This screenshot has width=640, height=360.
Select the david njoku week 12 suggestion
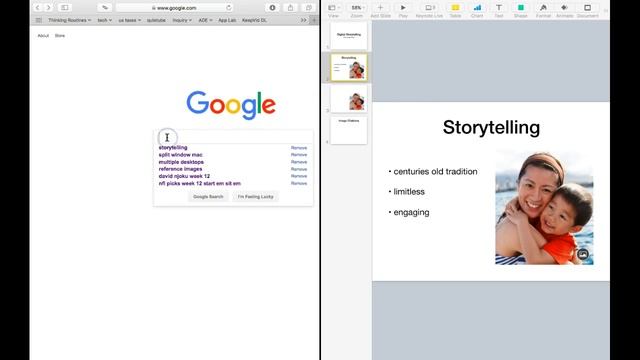coord(184,176)
